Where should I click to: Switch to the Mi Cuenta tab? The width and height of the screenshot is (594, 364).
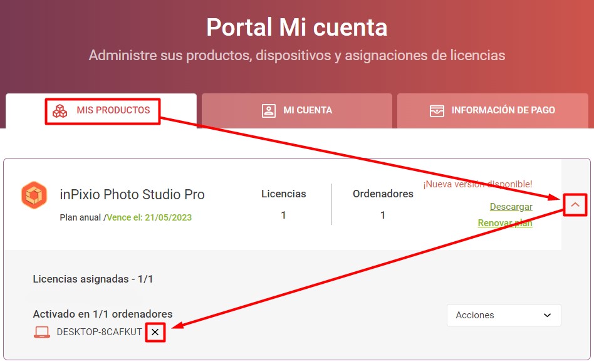tap(297, 111)
